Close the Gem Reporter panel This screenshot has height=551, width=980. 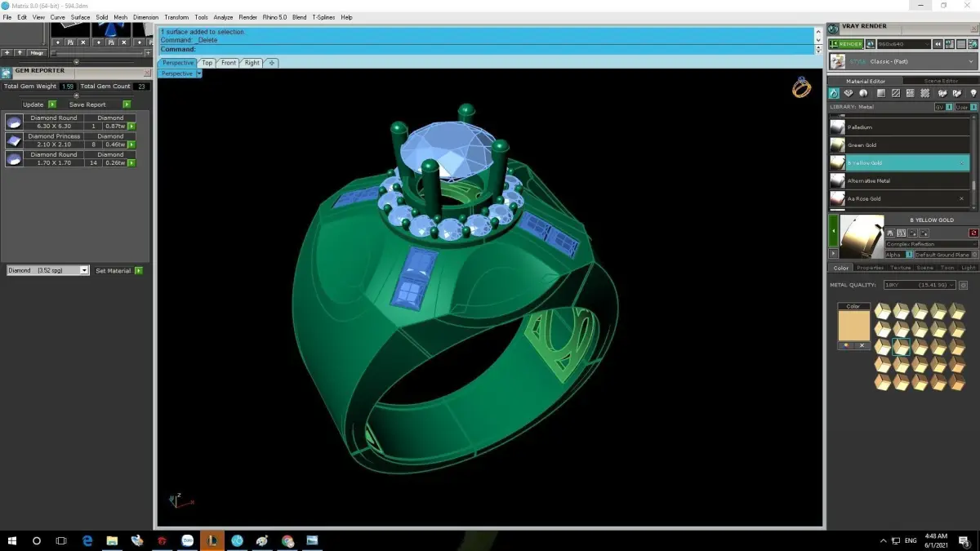pos(147,72)
